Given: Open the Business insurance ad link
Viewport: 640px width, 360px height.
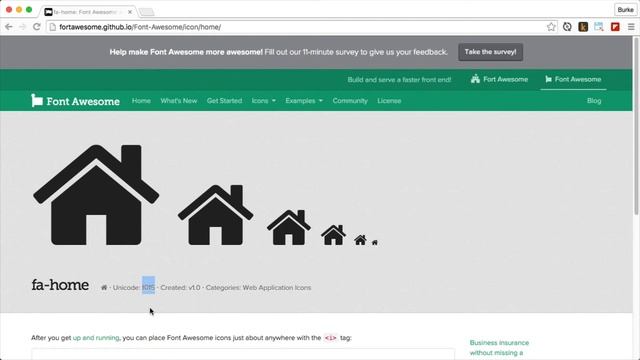Looking at the screenshot, I should (x=499, y=348).
